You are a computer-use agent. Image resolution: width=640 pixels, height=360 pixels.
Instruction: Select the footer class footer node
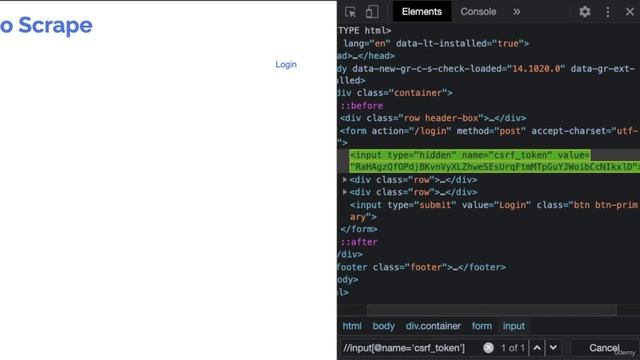point(421,267)
